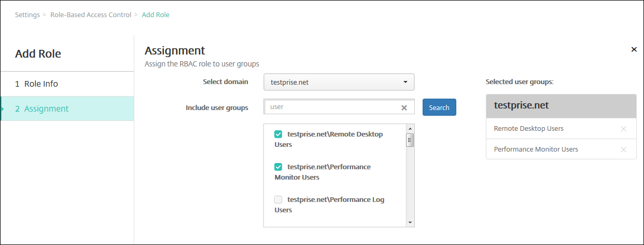Go to Settings breadcrumb
644x245 pixels.
pos(27,15)
